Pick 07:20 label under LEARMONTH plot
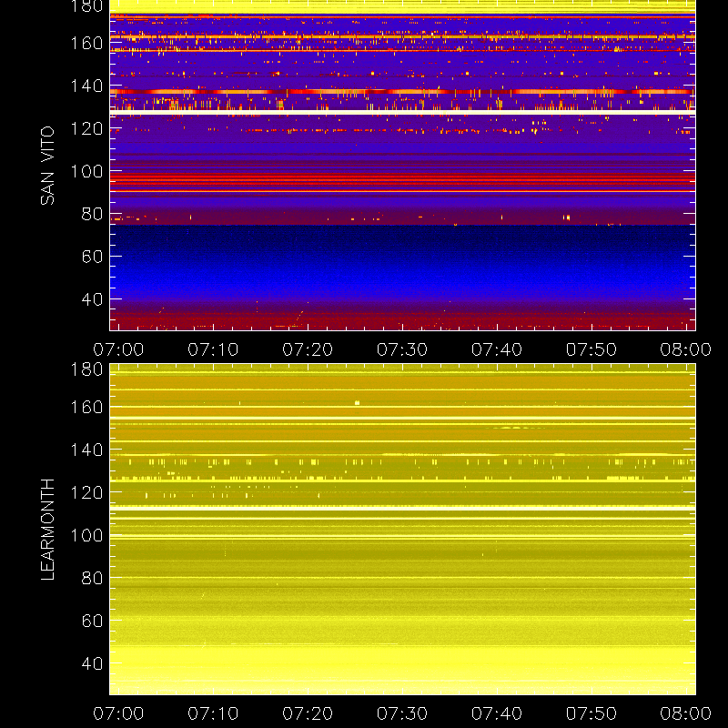 pyautogui.click(x=308, y=713)
